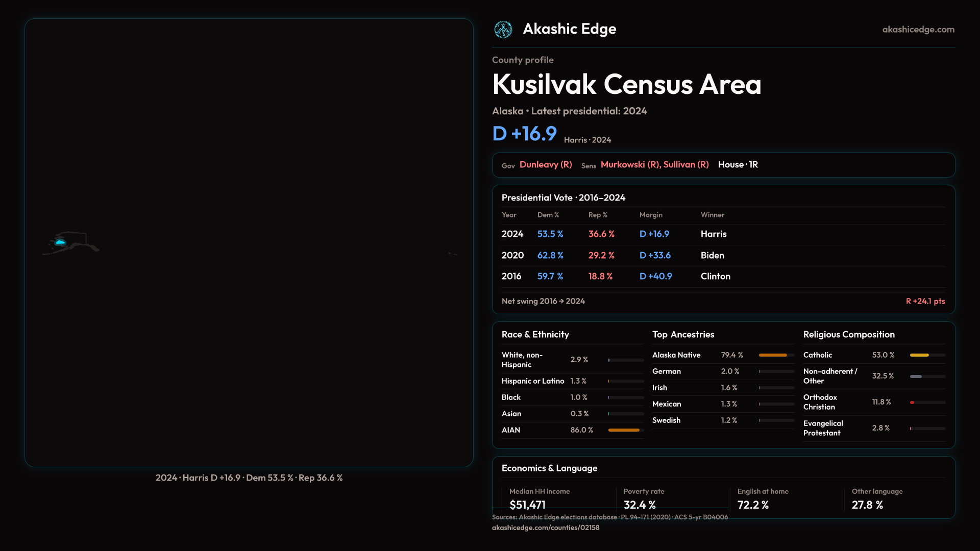
Task: Click Senators Murkowski, Sullivan label
Action: pos(654,165)
